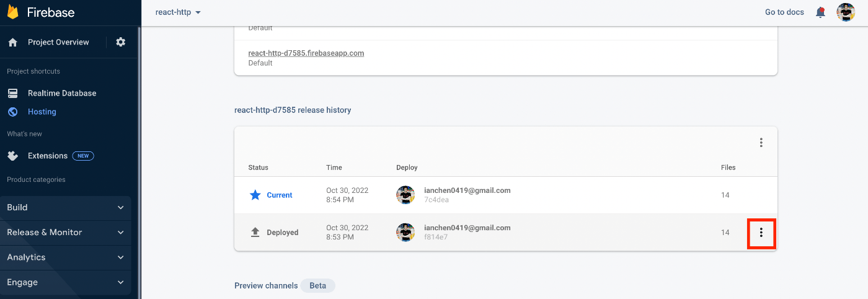Open release history table options menu
The image size is (868, 299).
click(761, 143)
